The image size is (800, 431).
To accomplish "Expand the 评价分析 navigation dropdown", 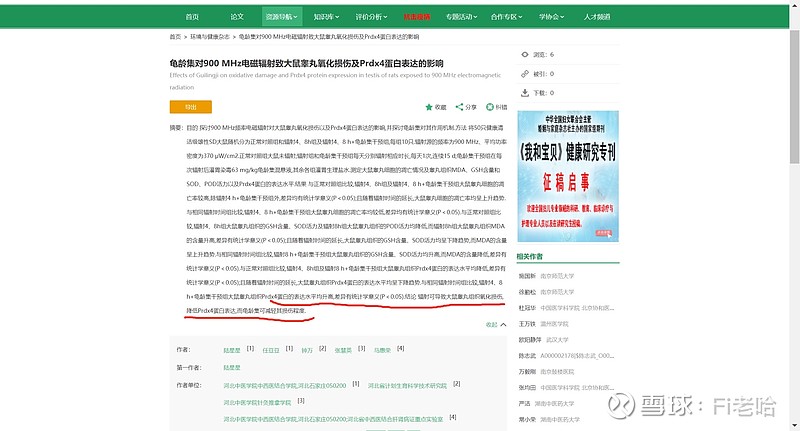I will point(370,17).
